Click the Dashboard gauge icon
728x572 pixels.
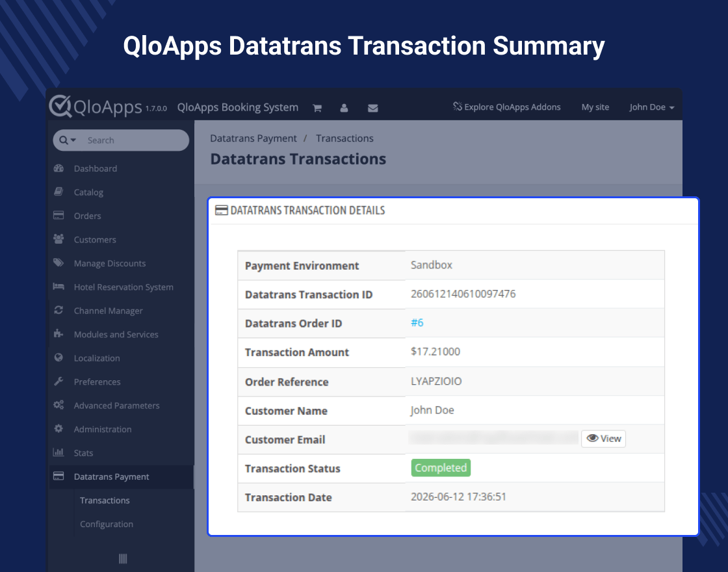click(58, 168)
